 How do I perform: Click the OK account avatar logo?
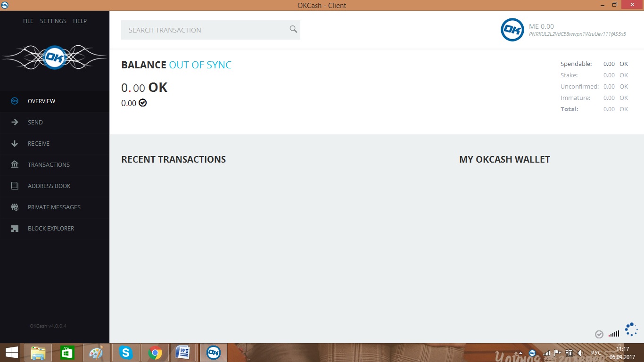tap(512, 30)
